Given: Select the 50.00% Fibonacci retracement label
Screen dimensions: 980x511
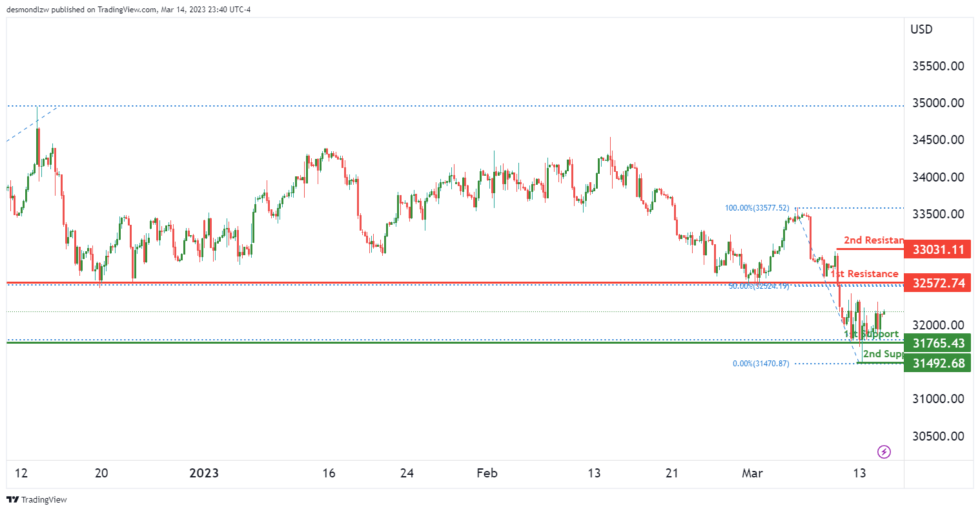Looking at the screenshot, I should point(759,286).
